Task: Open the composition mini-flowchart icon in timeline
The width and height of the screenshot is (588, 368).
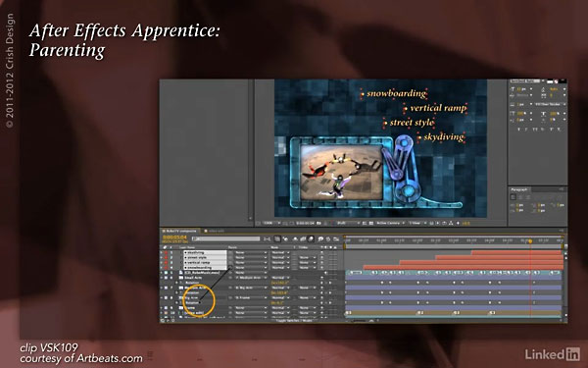Action: coord(267,238)
